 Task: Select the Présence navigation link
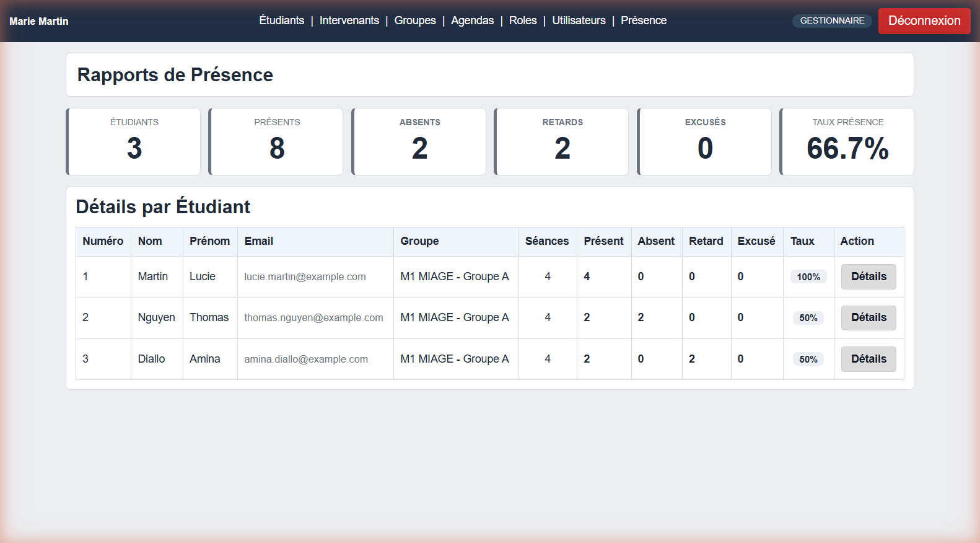[644, 20]
